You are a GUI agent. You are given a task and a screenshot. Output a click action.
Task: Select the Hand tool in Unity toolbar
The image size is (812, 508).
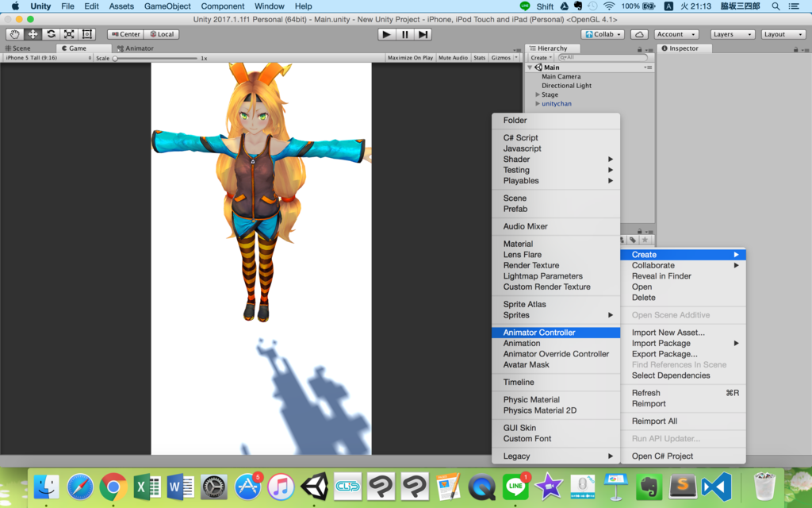[14, 34]
